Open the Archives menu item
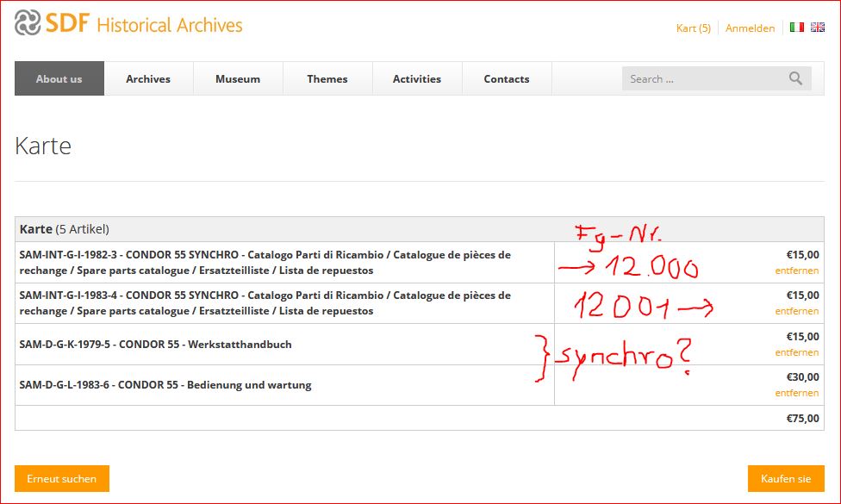The height and width of the screenshot is (504, 841). [148, 78]
